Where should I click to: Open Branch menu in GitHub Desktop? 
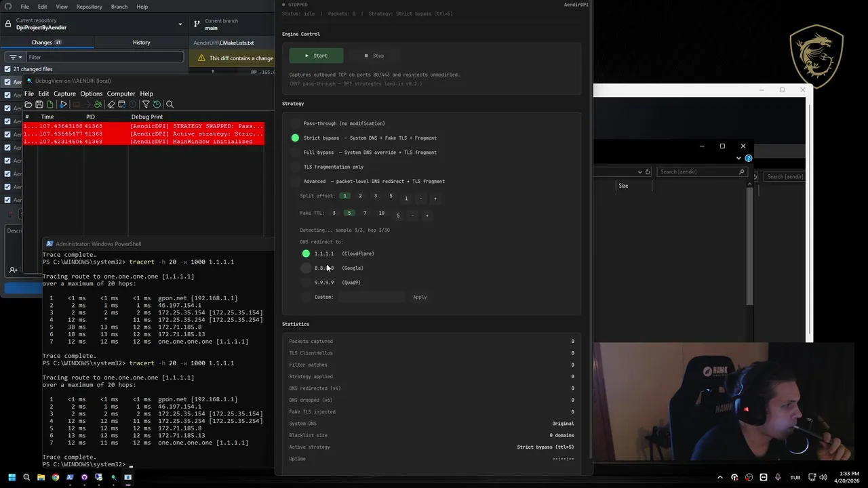pos(119,6)
